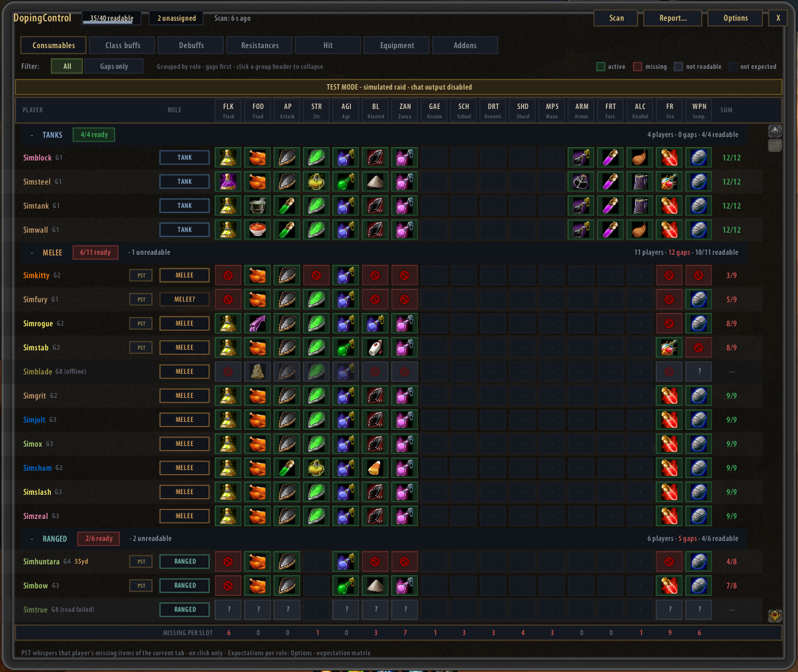Click Simkitty's missing flask icon
The height and width of the screenshot is (672, 798).
click(228, 275)
